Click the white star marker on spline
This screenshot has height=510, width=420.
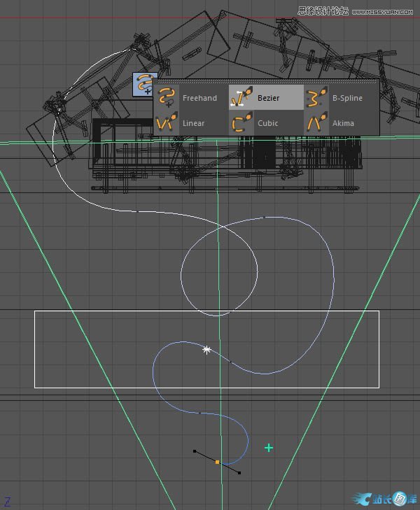[x=206, y=349]
